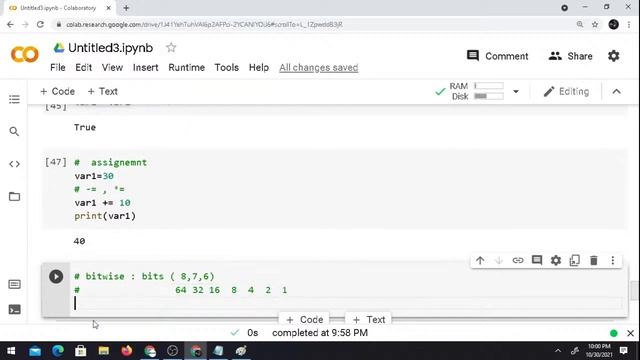Open Microsoft Edge from taskbar
The width and height of the screenshot is (640, 360).
[58, 351]
